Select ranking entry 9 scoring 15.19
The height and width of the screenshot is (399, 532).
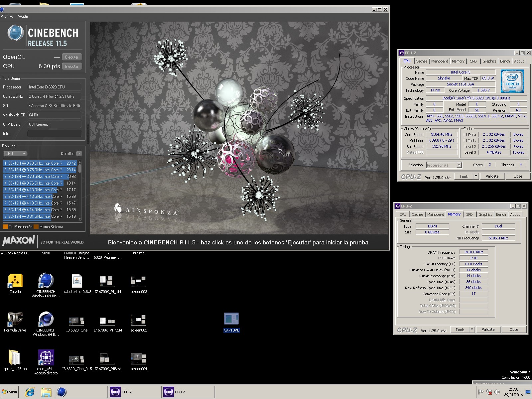(x=40, y=216)
